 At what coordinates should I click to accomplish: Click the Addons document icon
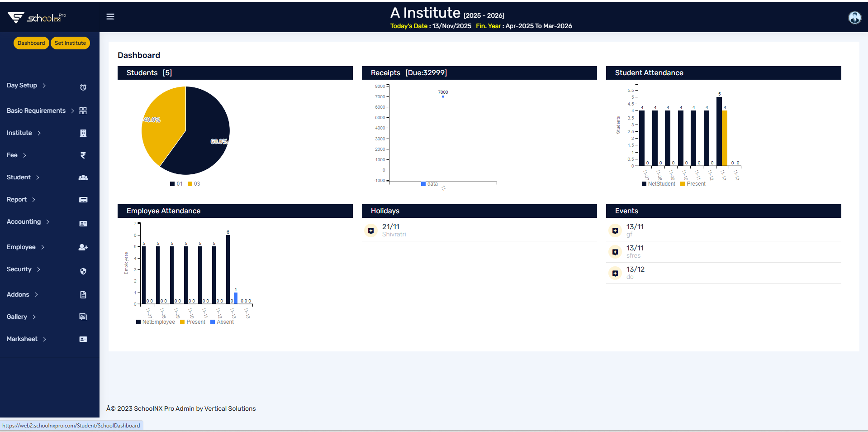(83, 295)
